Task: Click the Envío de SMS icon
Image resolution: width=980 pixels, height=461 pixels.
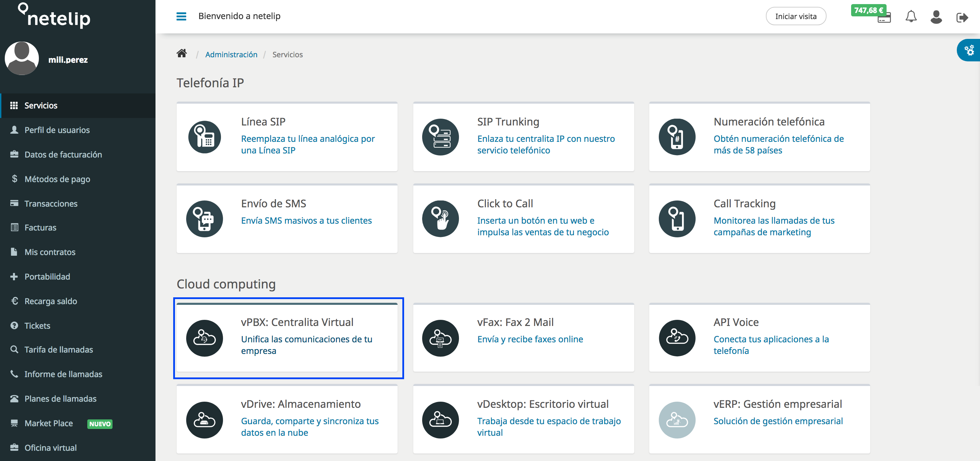Action: [204, 219]
